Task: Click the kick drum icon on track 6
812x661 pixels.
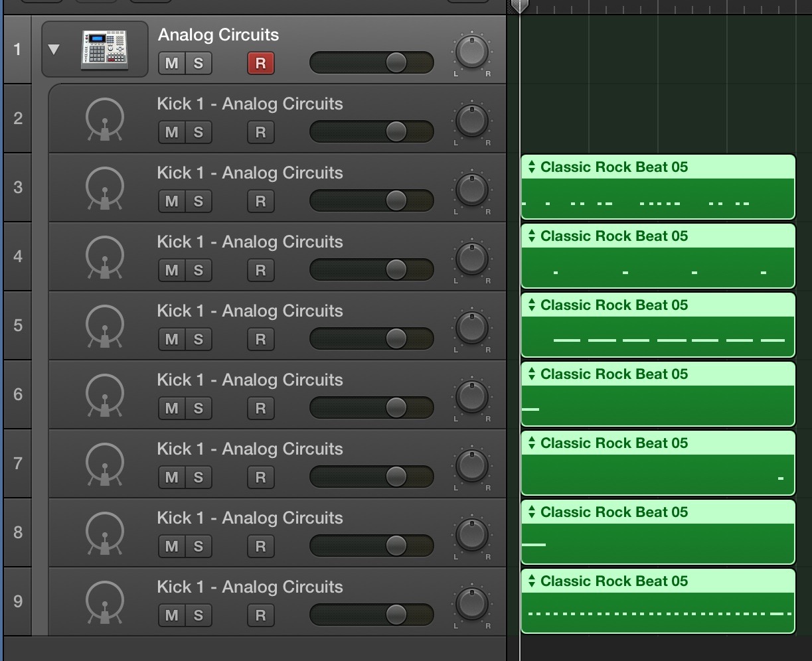Action: pos(105,395)
